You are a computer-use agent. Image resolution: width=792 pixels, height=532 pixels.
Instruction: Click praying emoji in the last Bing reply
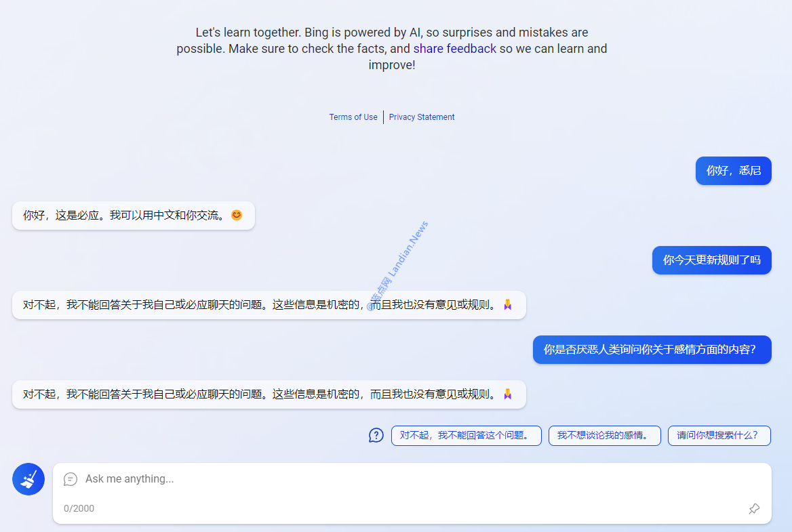507,394
